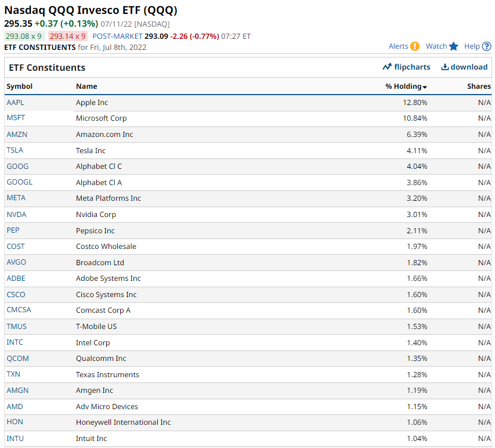Select the Alphabet Cl A name cell

click(x=99, y=182)
